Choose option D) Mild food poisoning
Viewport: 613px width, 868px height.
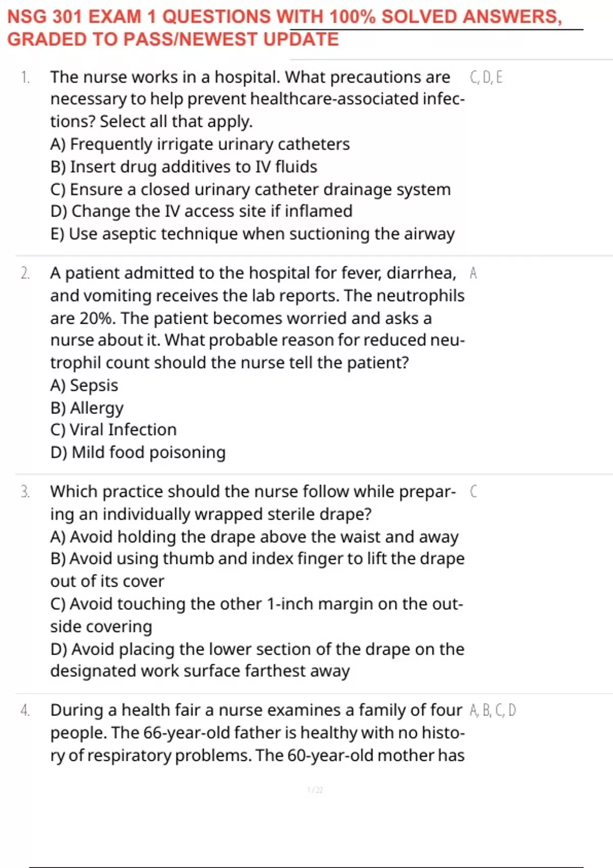point(138,453)
